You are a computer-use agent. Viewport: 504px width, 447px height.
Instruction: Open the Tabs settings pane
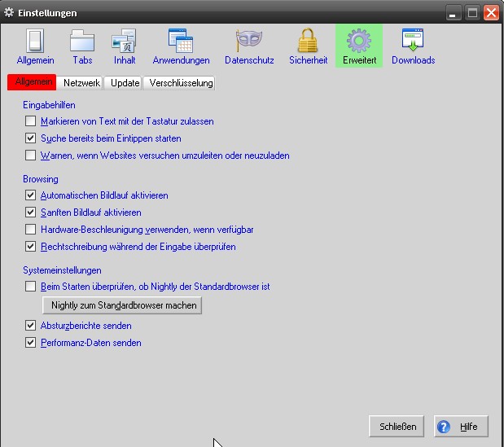click(x=82, y=46)
